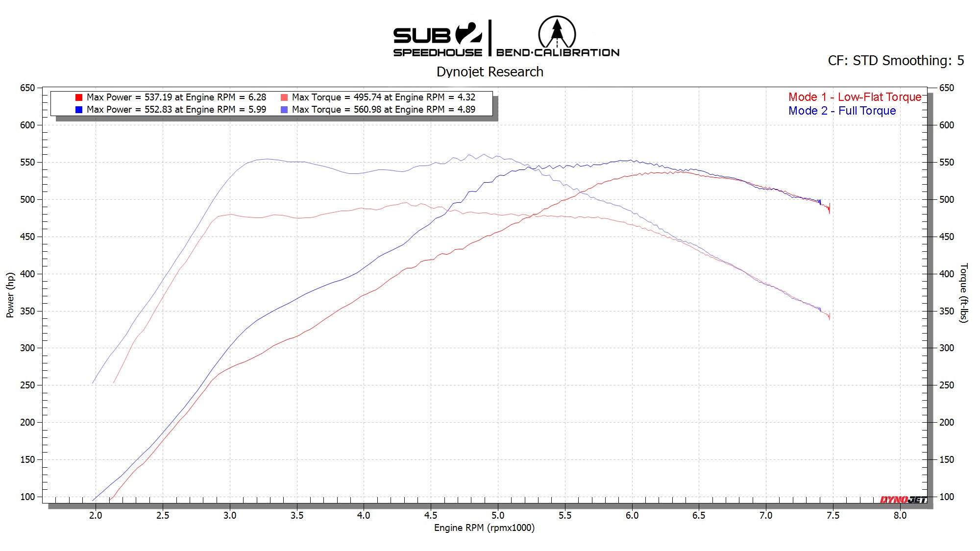The image size is (980, 551).
Task: Click the light red Max Torque swatch
Action: [284, 97]
